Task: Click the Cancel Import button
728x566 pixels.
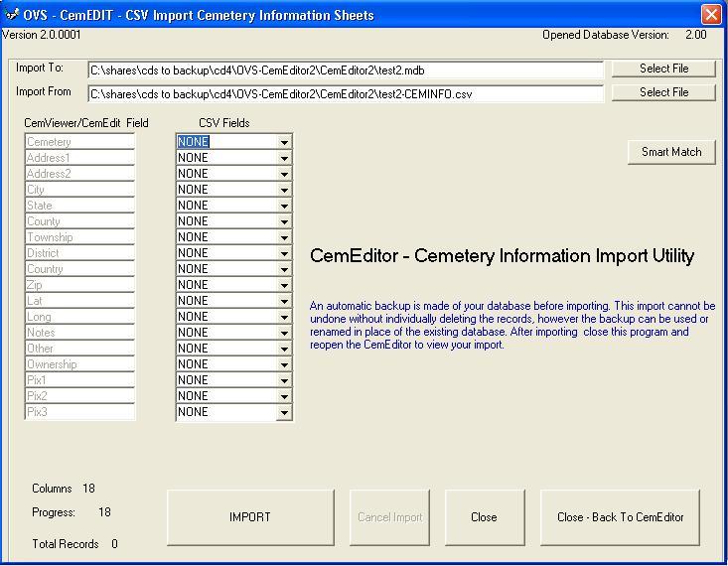Action: [x=389, y=517]
